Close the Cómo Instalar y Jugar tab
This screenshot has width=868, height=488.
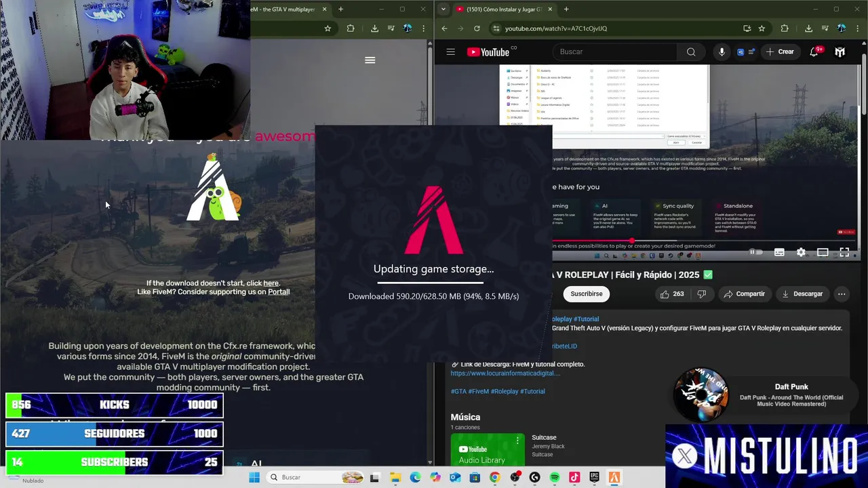(550, 9)
